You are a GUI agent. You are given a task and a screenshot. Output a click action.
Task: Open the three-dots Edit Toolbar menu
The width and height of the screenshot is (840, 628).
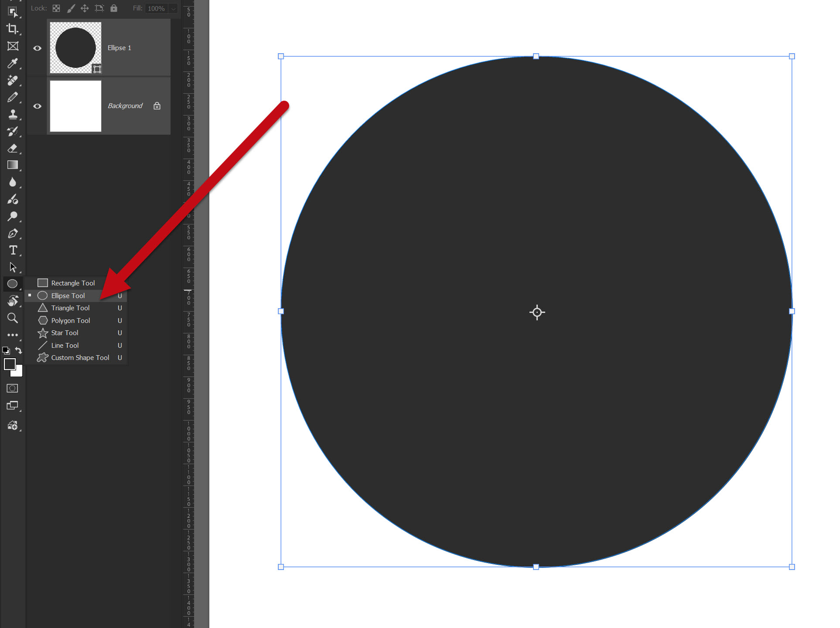[x=12, y=335]
